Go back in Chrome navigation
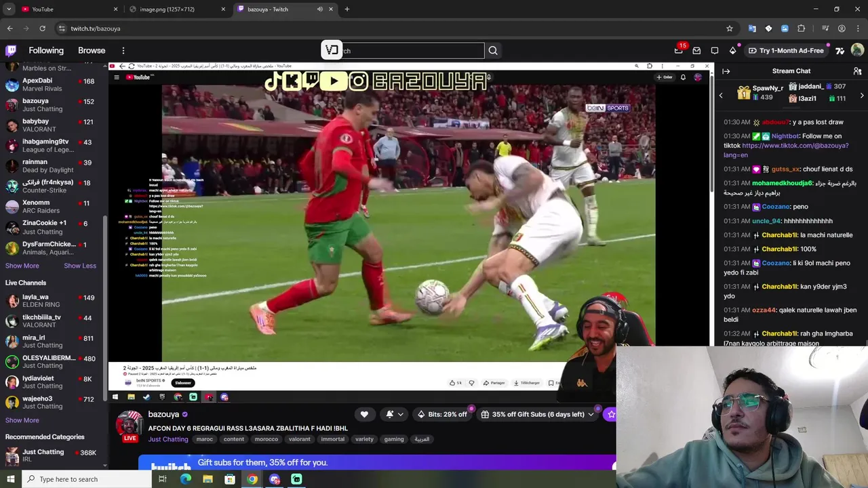868x488 pixels. pos(9,28)
